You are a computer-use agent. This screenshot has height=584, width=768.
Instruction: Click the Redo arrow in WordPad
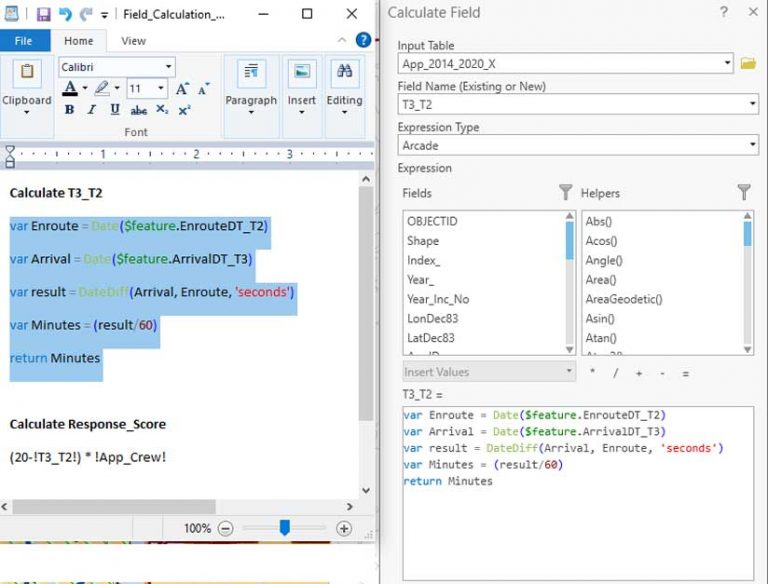coord(86,14)
